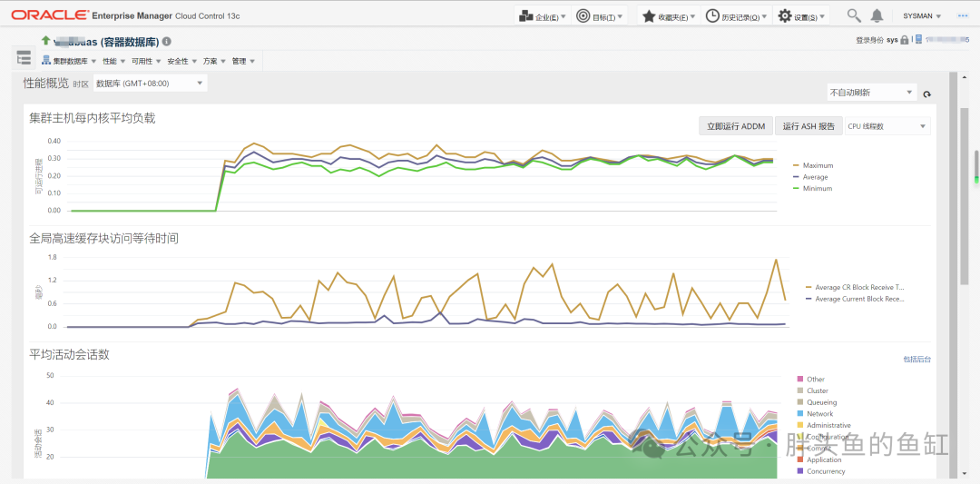
Task: Click 立即运行 ADDM button
Action: point(736,125)
